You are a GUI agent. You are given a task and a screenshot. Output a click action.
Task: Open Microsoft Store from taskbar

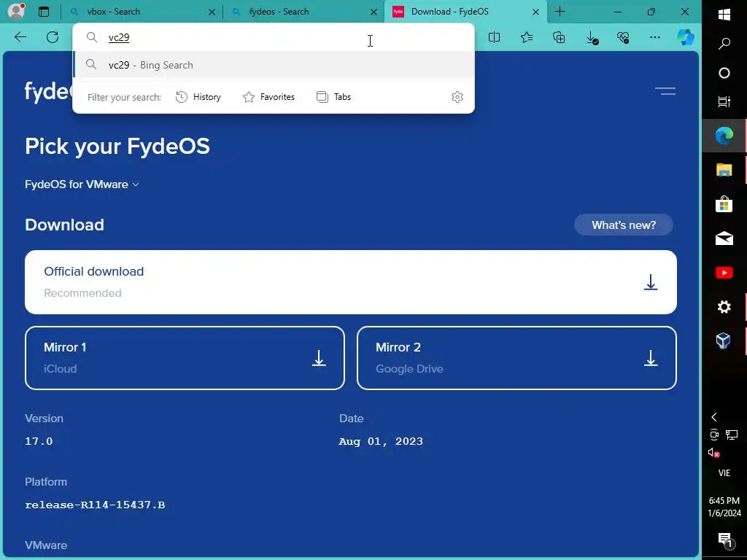(x=724, y=204)
